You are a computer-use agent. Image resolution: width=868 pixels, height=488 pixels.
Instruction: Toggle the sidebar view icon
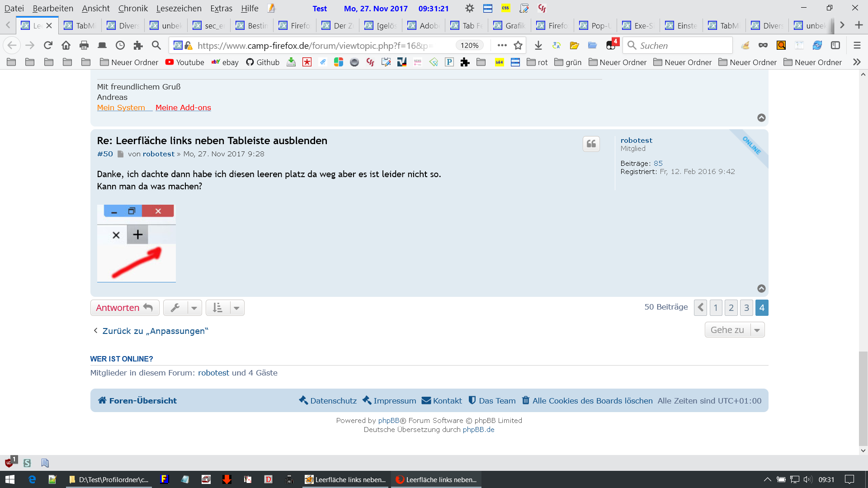(x=835, y=45)
